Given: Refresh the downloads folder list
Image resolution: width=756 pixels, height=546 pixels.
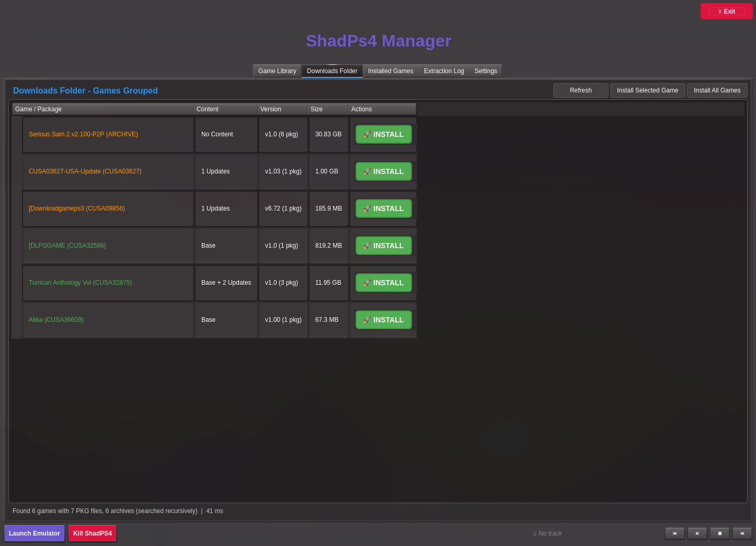Looking at the screenshot, I should point(580,90).
